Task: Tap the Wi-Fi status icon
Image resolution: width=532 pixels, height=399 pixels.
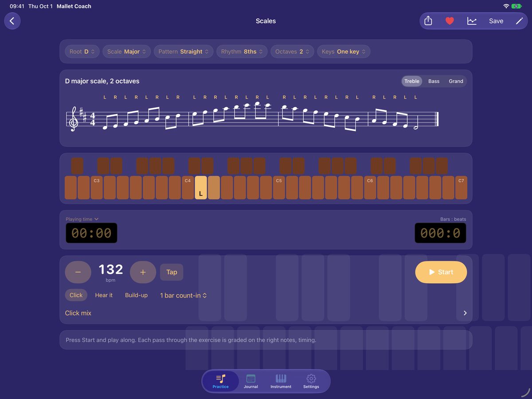Action: (x=506, y=6)
